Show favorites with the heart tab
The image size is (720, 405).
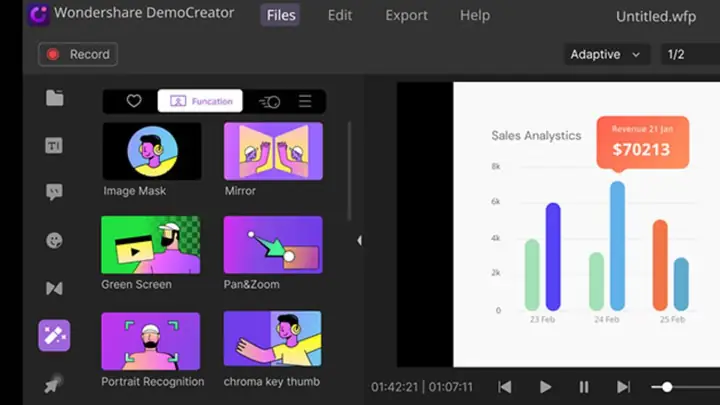134,101
